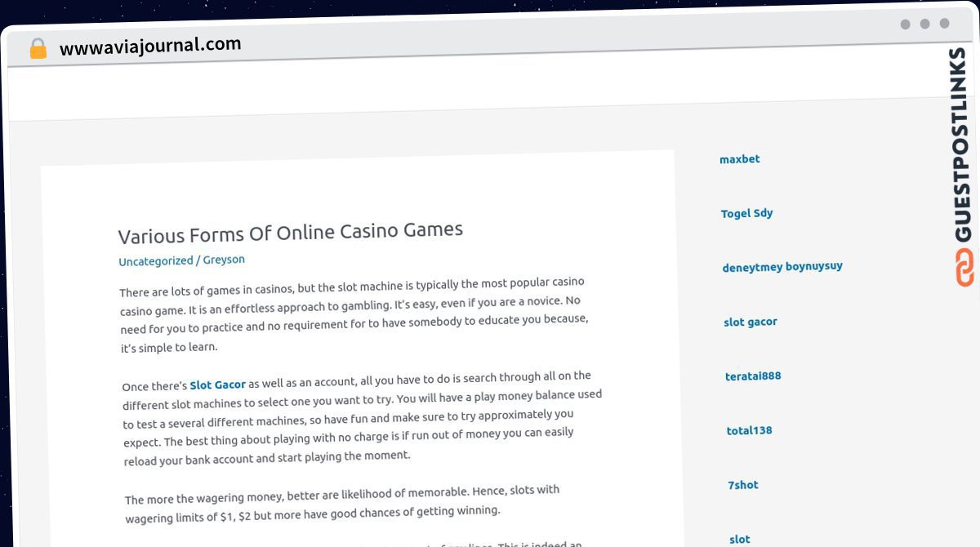Click the bottom 'slot' sidebar link
This screenshot has height=547, width=980.
[740, 539]
